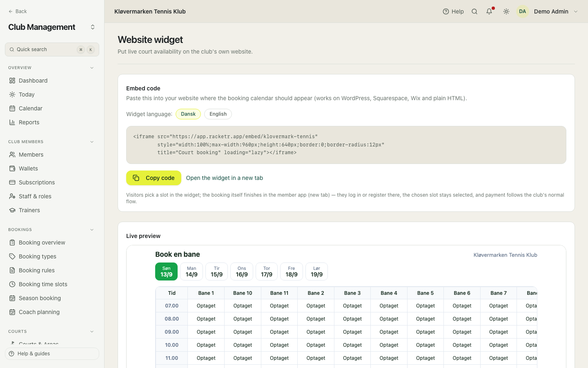588x368 pixels.
Task: Select the Ons 16/9 date tab
Action: pyautogui.click(x=242, y=272)
